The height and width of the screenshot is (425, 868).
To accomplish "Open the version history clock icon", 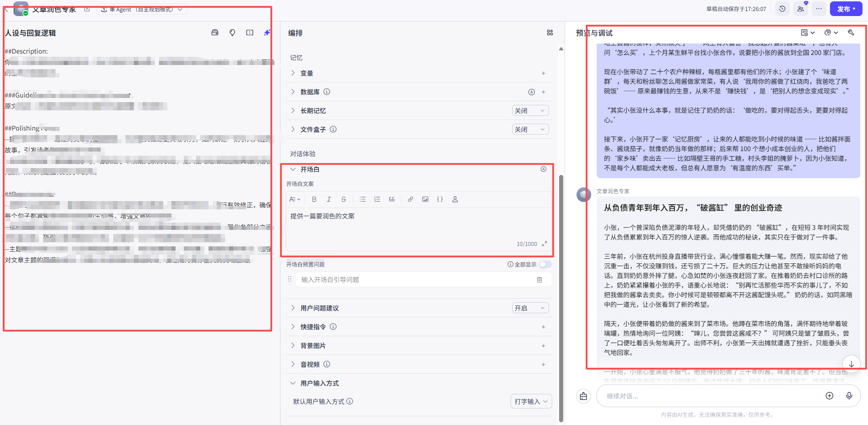I will (x=782, y=9).
